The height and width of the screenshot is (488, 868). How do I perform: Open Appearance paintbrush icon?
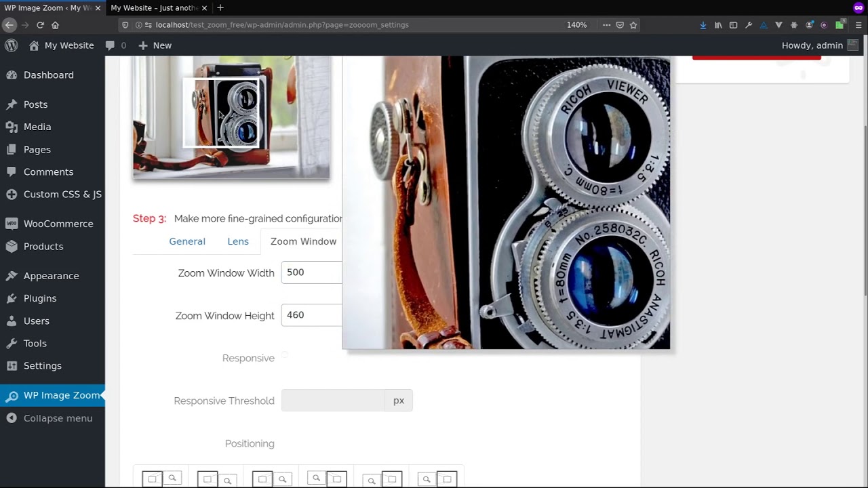click(12, 276)
